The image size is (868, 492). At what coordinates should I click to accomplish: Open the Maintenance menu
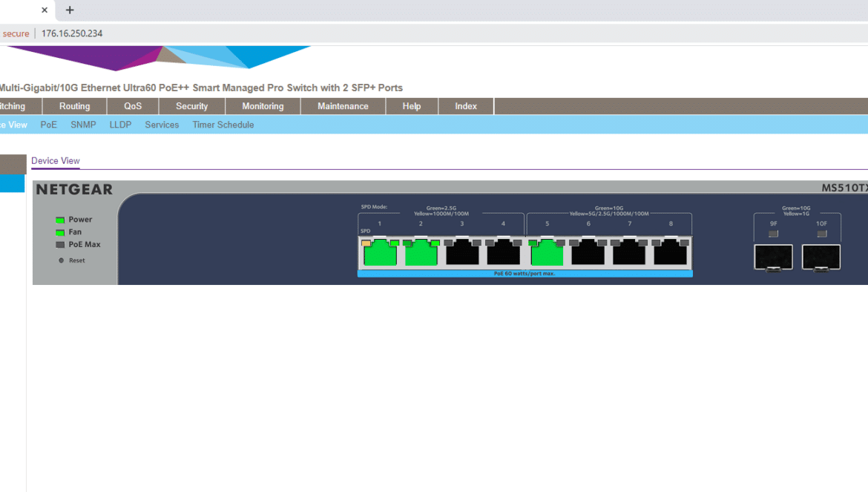click(x=343, y=106)
